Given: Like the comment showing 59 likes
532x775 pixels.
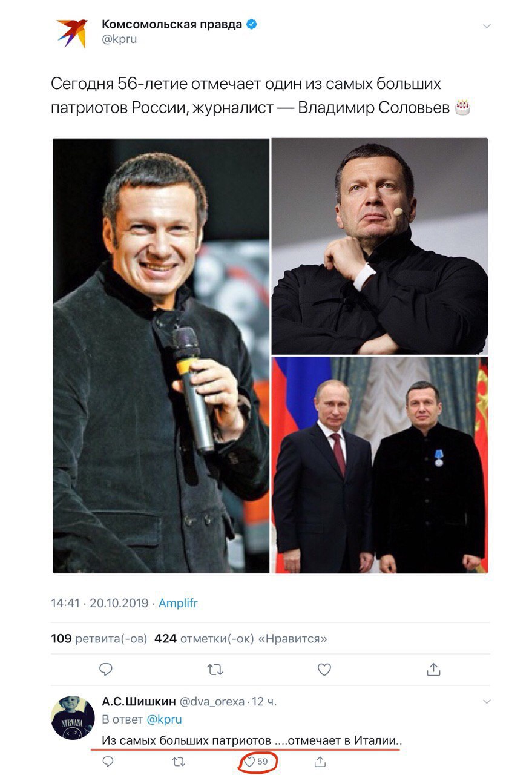Looking at the screenshot, I should tap(249, 761).
